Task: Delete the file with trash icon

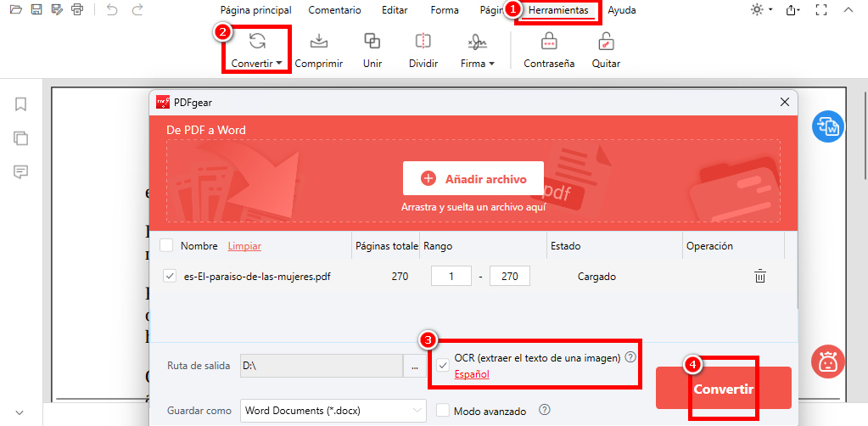Action: click(x=760, y=276)
